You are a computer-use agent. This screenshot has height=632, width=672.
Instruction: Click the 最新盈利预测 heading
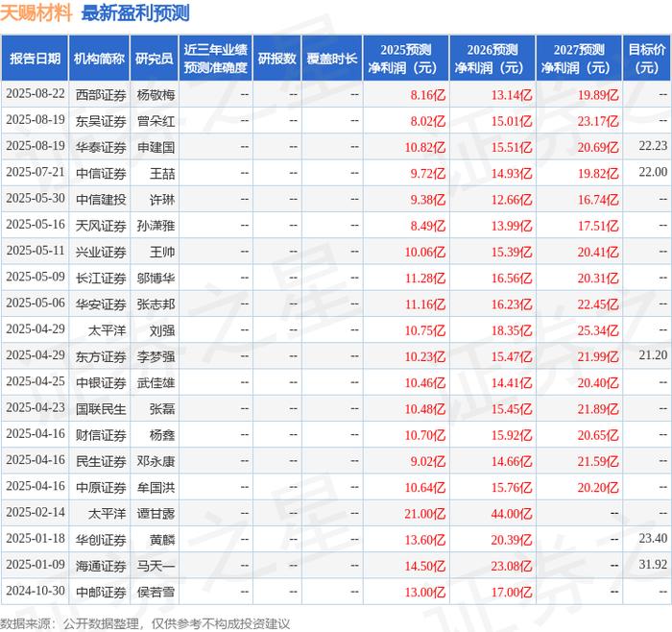click(135, 12)
